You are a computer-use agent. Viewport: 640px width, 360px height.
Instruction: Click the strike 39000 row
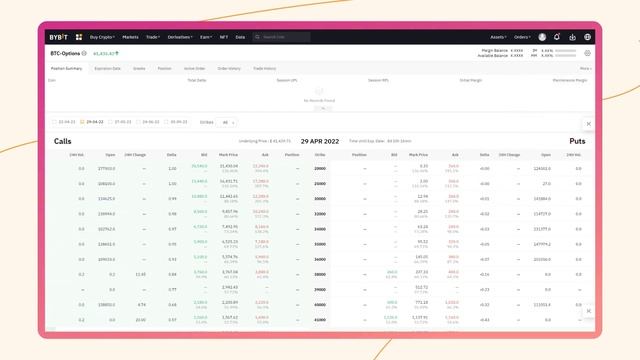tap(320, 289)
